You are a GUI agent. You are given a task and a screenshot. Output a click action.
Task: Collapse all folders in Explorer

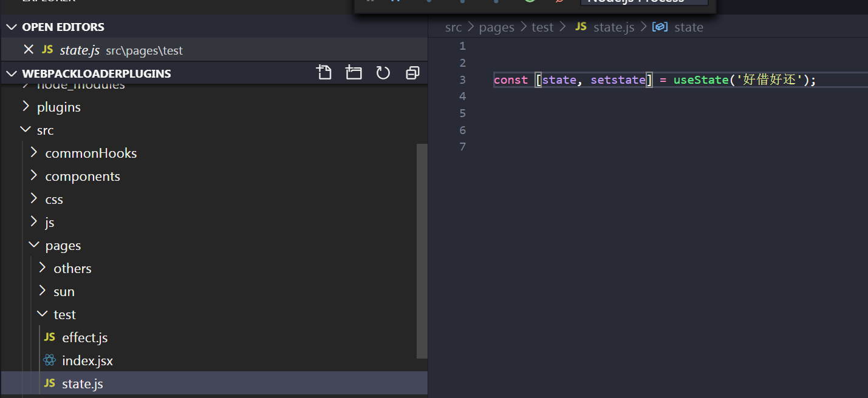point(412,73)
